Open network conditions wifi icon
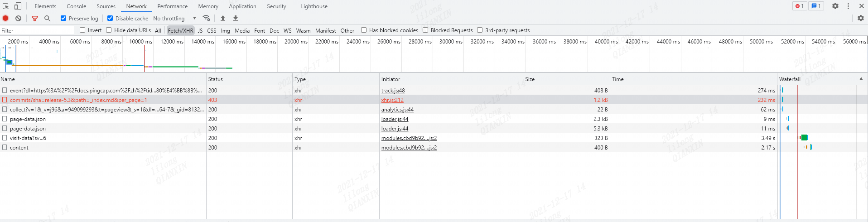 coord(207,18)
